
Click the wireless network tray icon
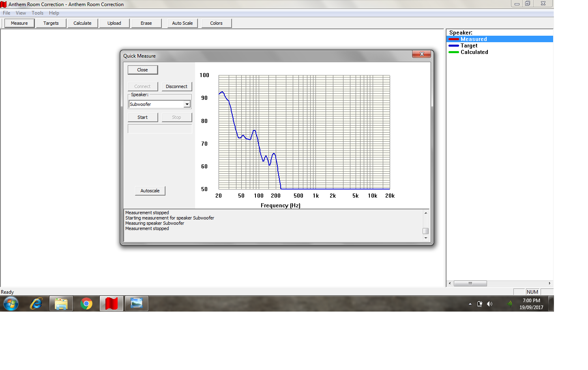(509, 303)
